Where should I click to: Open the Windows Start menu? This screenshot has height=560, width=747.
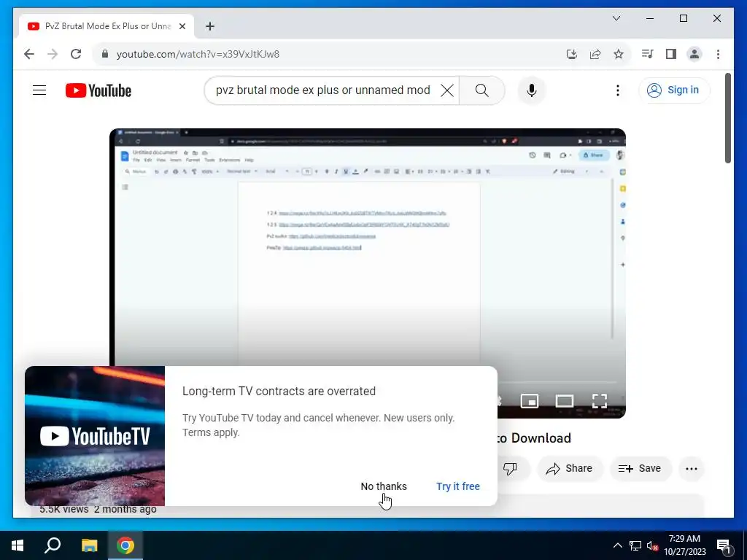pyautogui.click(x=18, y=545)
